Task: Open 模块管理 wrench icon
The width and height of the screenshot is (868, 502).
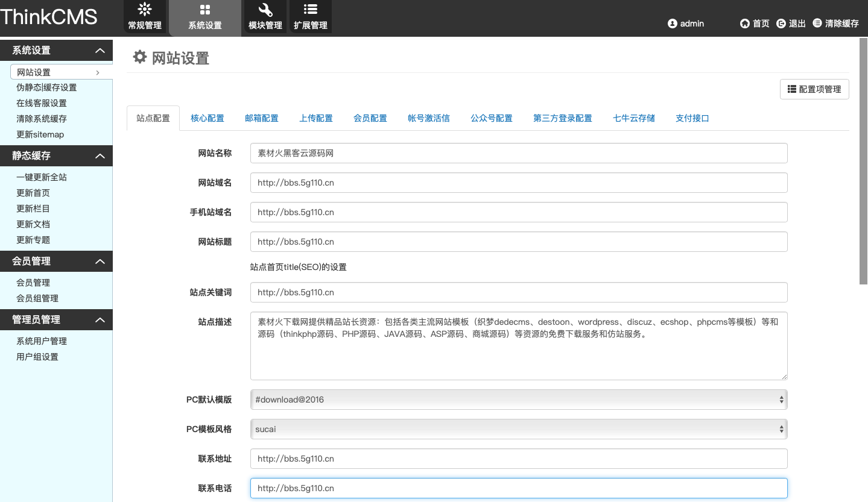Action: [x=265, y=10]
